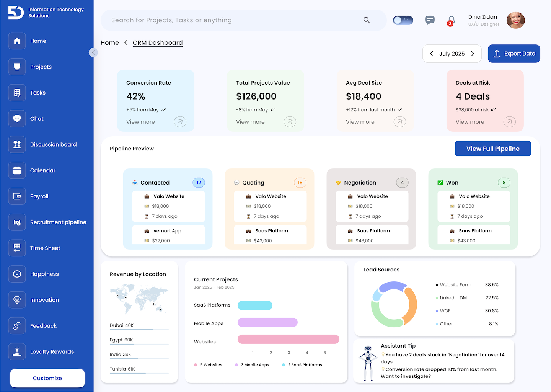
Task: Click the pink Websites bar in chart
Action: pyautogui.click(x=288, y=339)
